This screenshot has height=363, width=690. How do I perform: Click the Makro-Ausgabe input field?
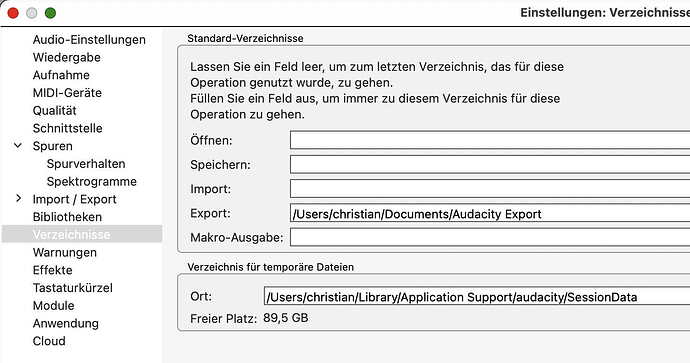490,238
